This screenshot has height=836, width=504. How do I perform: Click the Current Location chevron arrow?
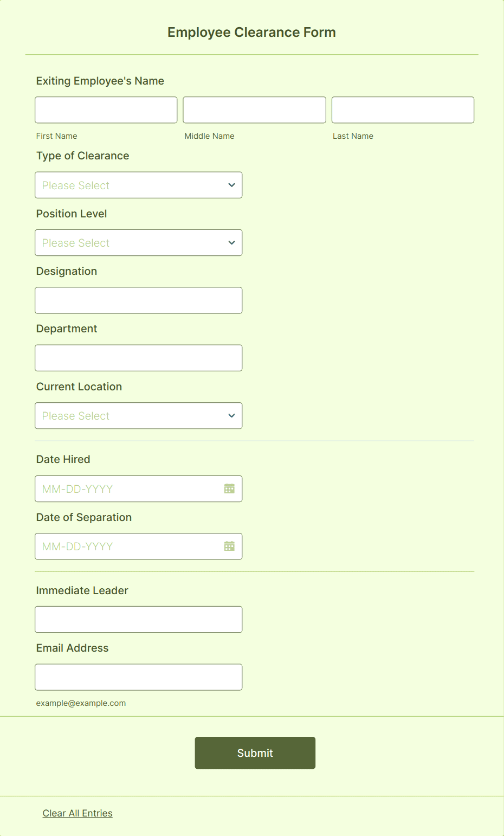(231, 415)
